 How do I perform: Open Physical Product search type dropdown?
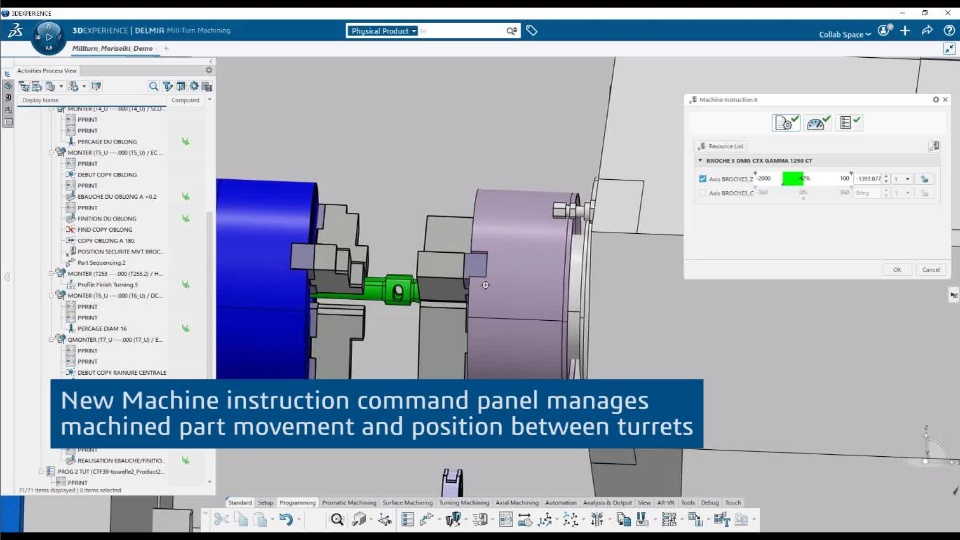coord(383,31)
